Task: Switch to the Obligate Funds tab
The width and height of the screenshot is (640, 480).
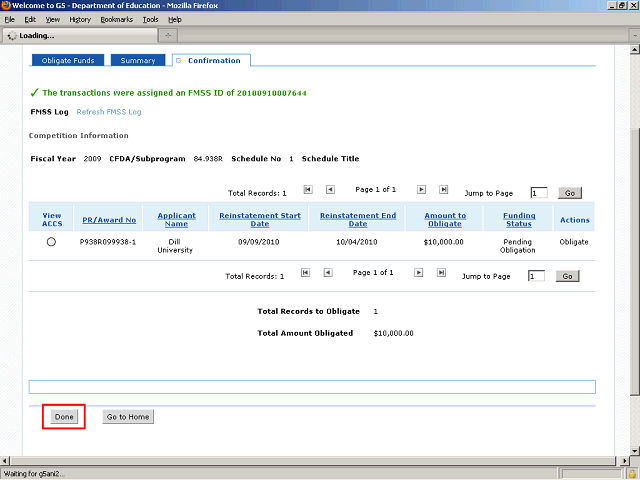Action: click(68, 60)
